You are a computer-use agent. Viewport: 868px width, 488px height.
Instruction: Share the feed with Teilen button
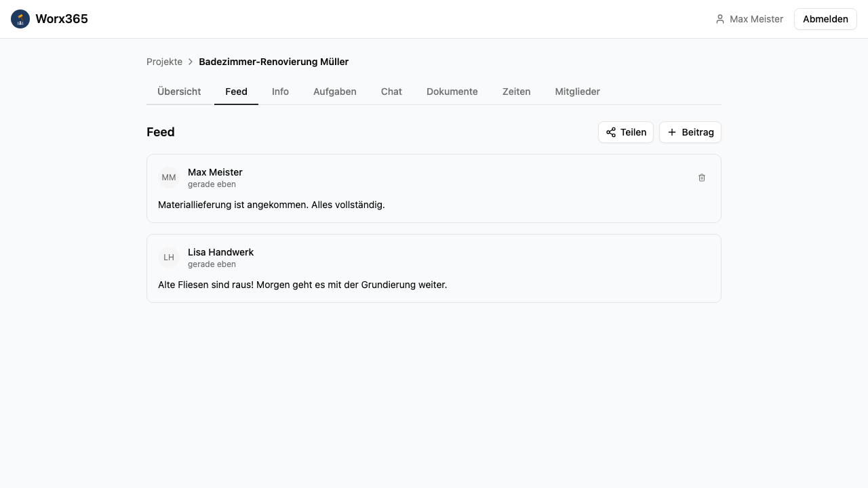625,132
